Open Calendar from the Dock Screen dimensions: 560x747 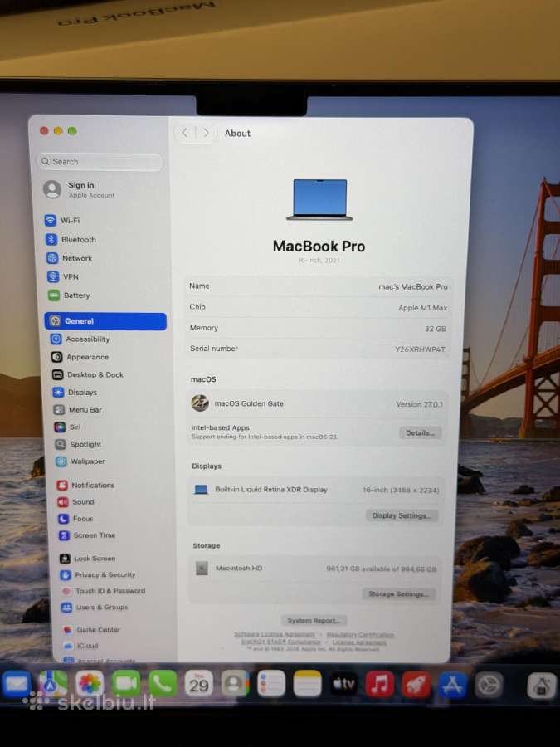click(x=198, y=684)
